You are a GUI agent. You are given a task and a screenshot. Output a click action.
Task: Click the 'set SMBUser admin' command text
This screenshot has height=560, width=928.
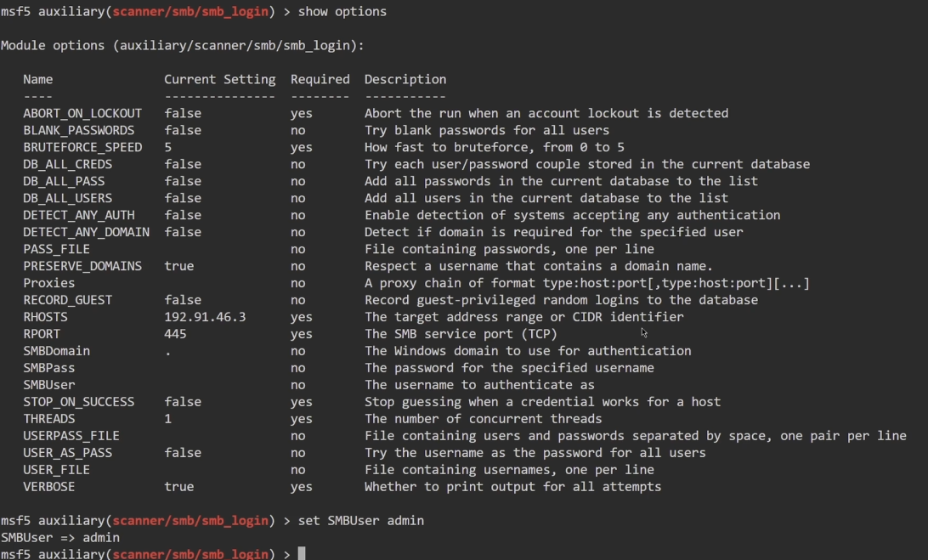360,520
